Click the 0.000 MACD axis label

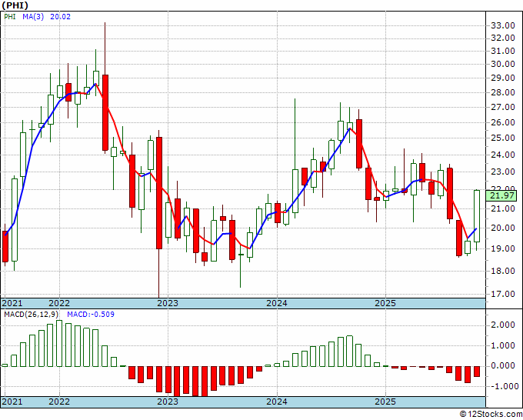pos(503,366)
